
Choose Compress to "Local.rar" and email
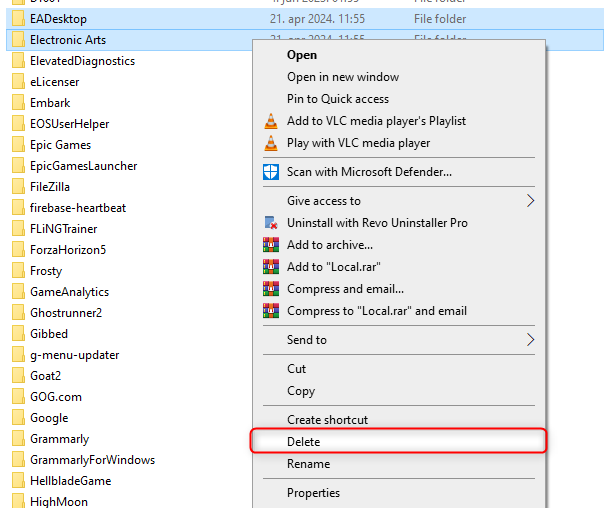pyautogui.click(x=399, y=311)
